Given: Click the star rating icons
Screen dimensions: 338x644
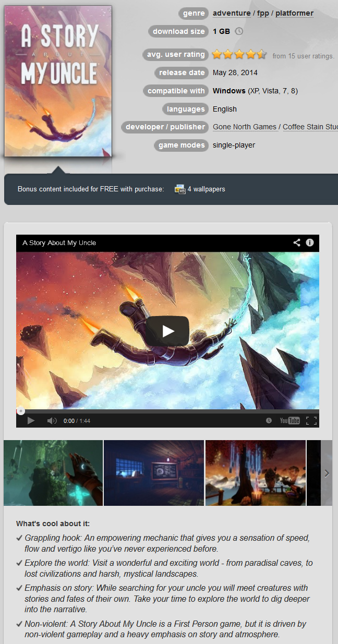Looking at the screenshot, I should click(239, 54).
